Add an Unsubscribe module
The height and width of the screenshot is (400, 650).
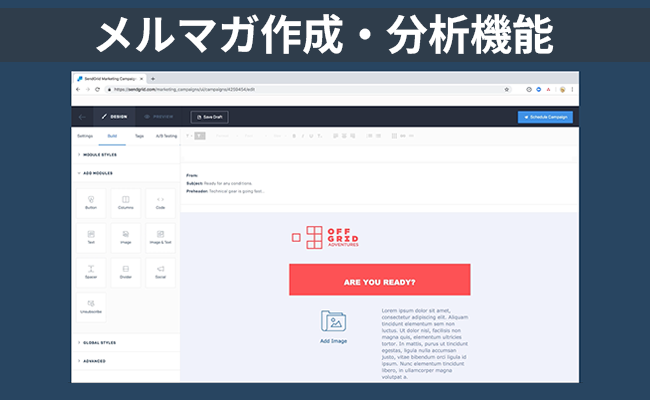[x=91, y=307]
